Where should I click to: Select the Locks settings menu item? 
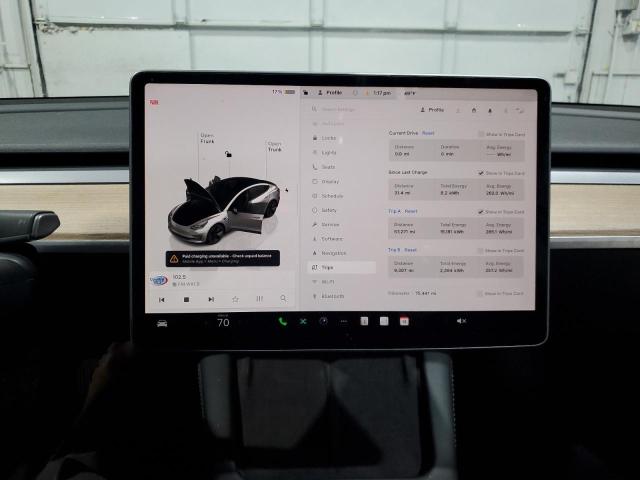[329, 138]
